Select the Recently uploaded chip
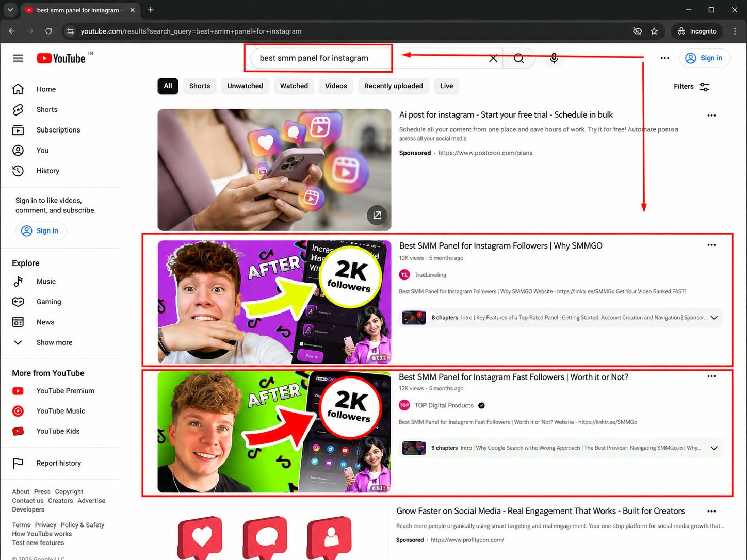The width and height of the screenshot is (747, 560). coord(394,86)
